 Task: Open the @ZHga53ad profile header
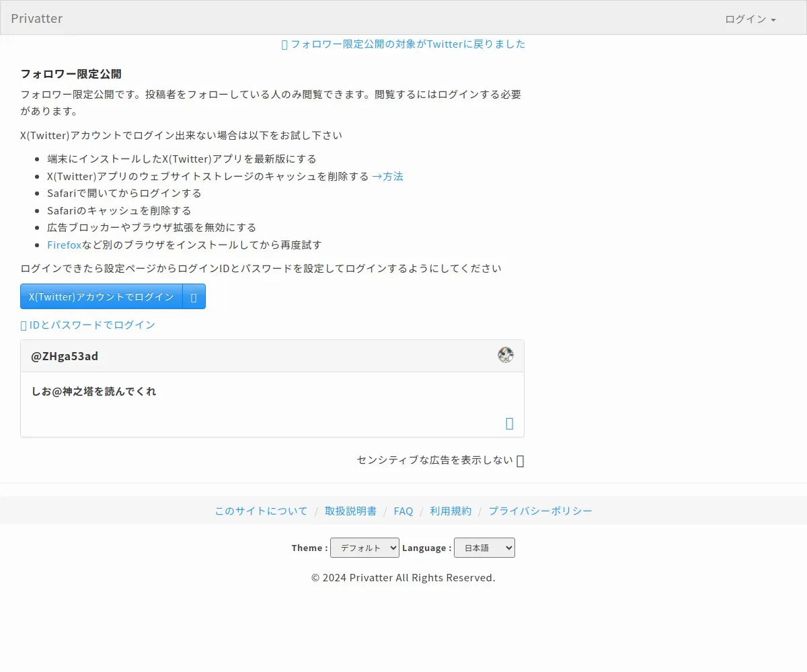[65, 356]
